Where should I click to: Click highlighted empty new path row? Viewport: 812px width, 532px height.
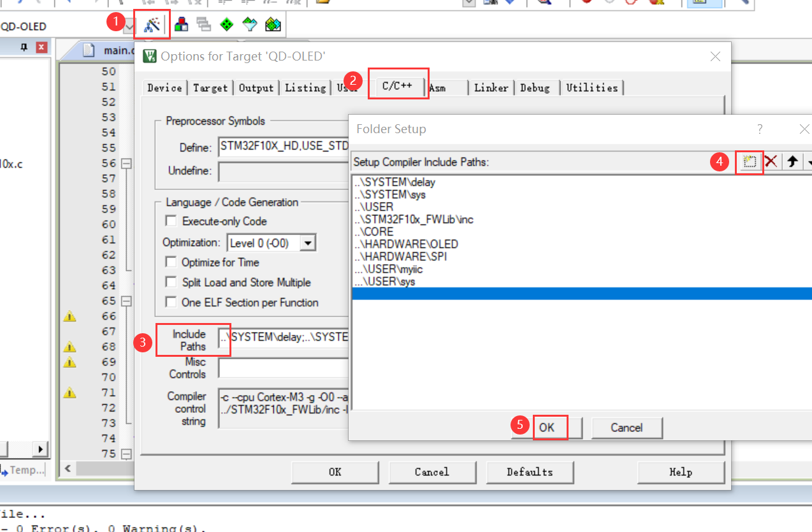[582, 294]
